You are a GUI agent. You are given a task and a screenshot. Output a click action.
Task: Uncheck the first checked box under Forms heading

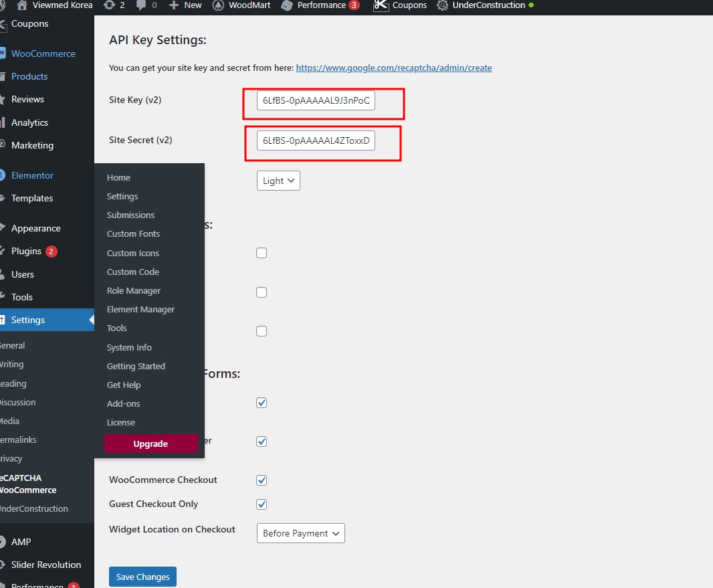(262, 403)
